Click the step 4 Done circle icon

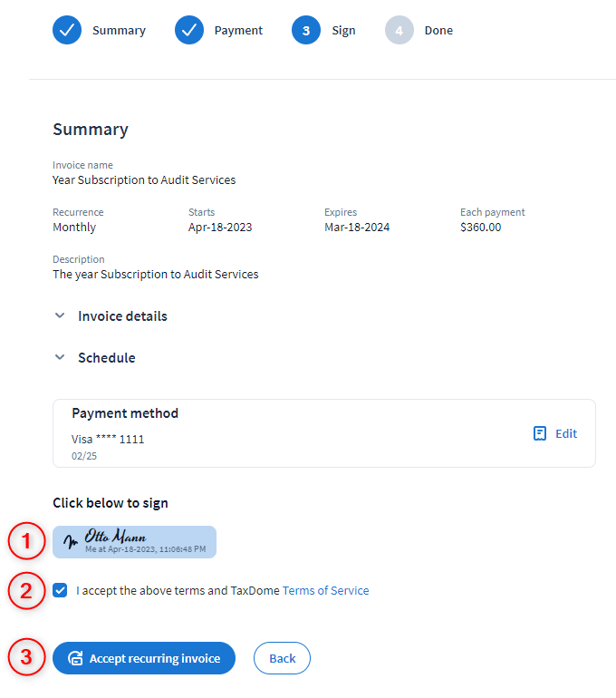(399, 30)
